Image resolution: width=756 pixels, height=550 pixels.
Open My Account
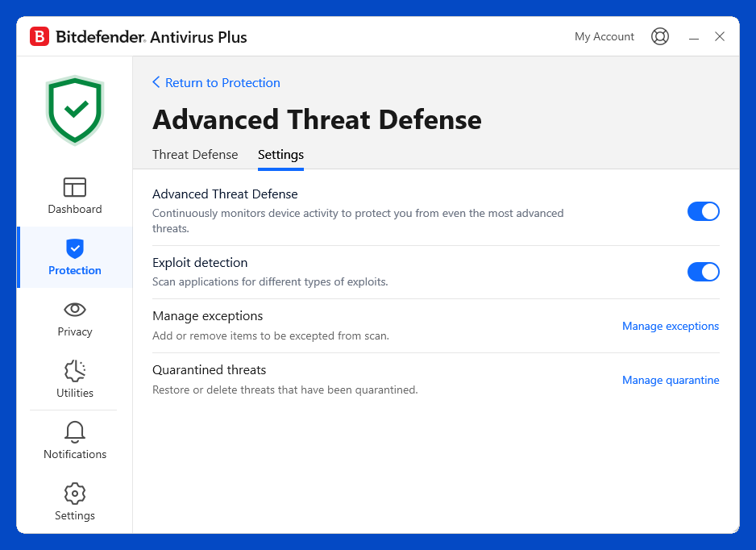pyautogui.click(x=604, y=36)
